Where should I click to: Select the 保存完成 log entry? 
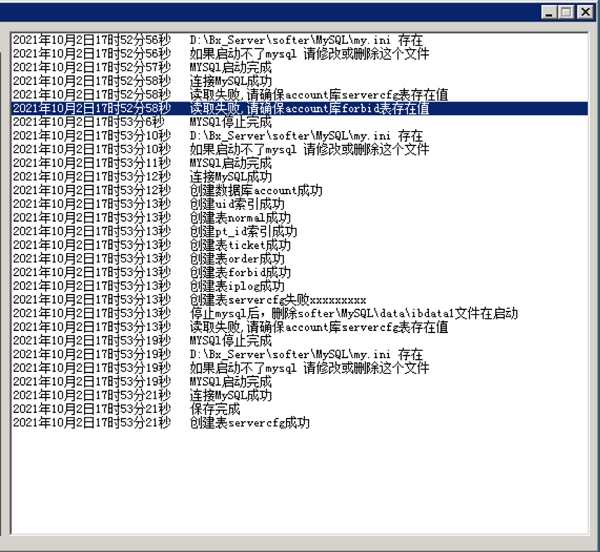215,409
